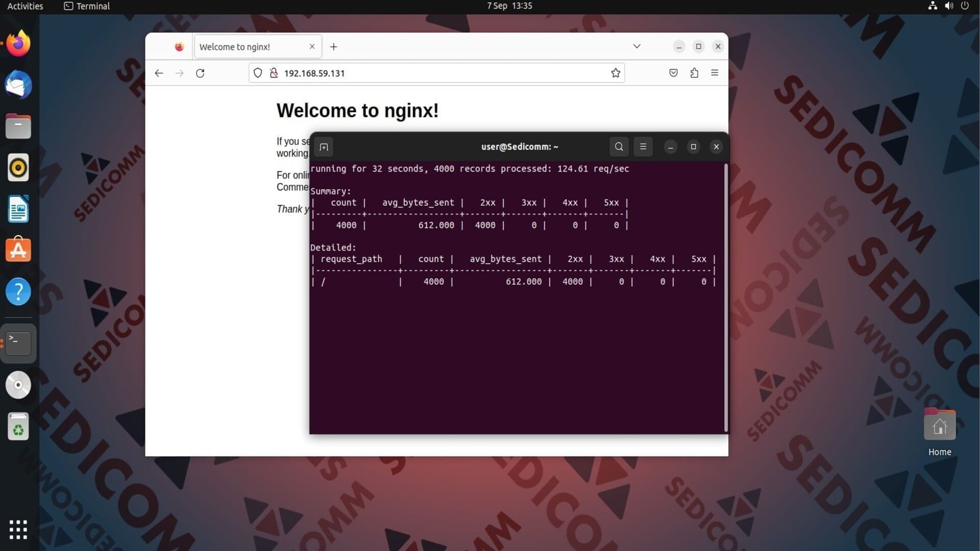Viewport: 980px width, 551px height.
Task: Expand the list all tabs chevron
Action: (x=636, y=46)
